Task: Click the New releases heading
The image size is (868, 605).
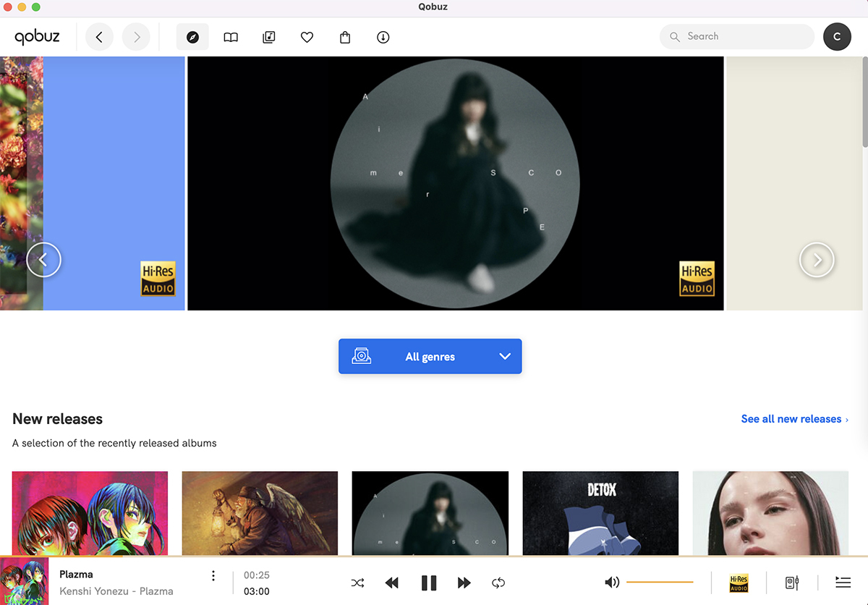Action: (58, 419)
